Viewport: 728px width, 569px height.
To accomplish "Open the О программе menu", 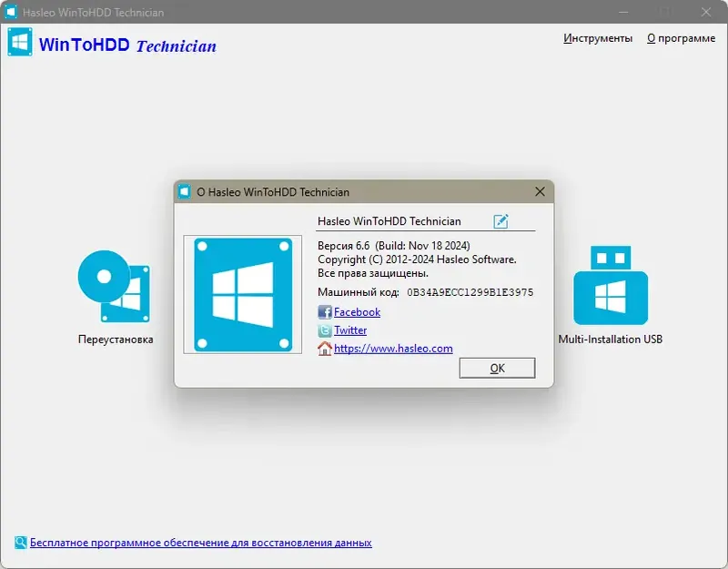I will click(681, 38).
